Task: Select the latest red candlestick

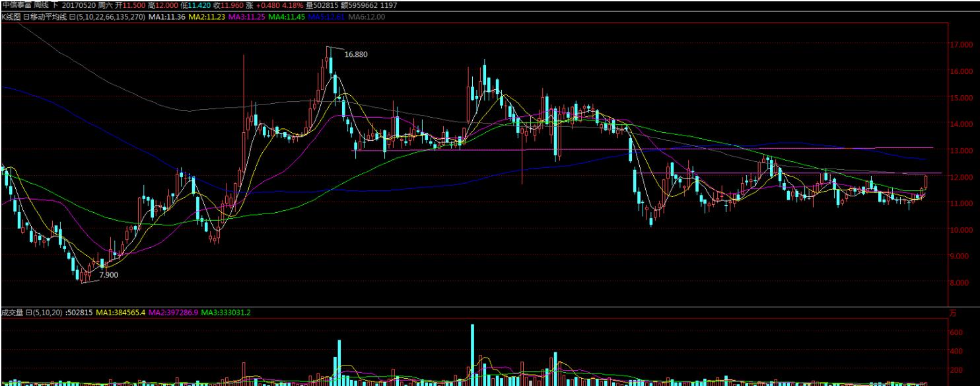Action: (x=926, y=182)
